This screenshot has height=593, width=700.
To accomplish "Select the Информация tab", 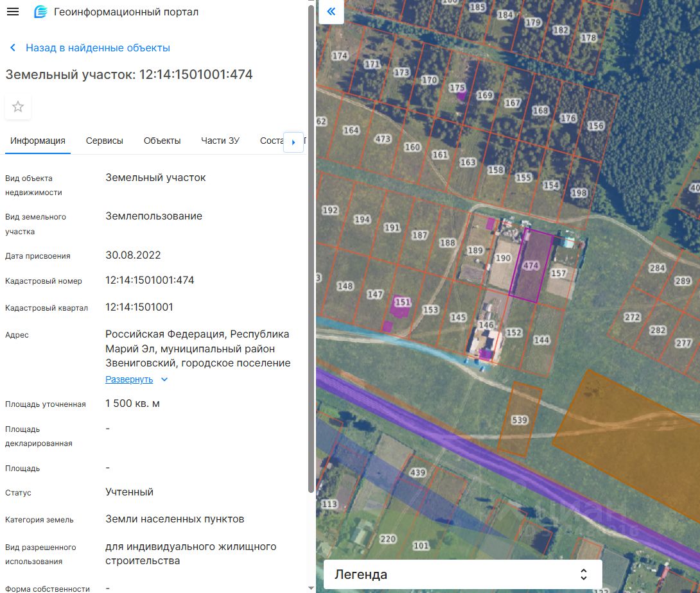I will click(x=37, y=141).
